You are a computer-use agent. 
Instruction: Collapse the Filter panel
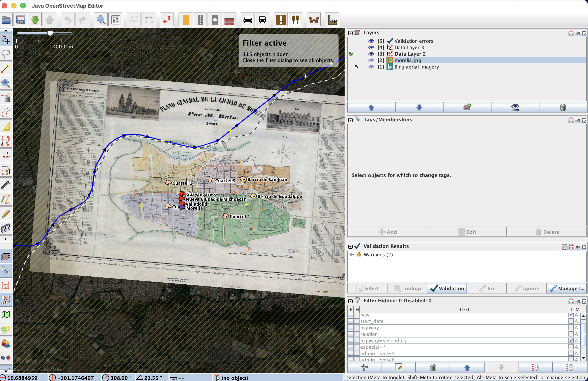click(350, 301)
